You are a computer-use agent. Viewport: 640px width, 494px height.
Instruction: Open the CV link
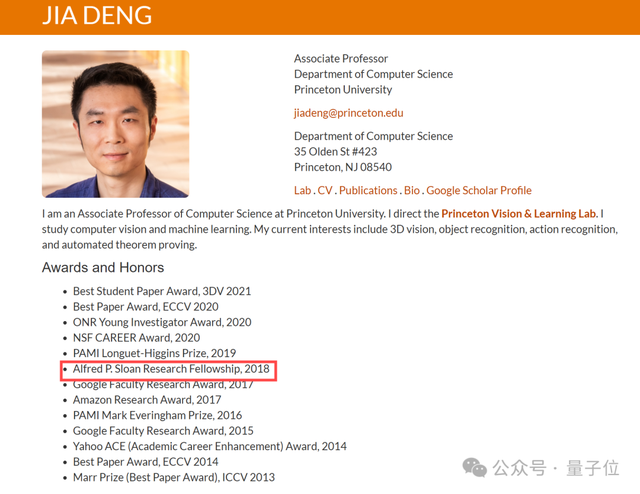(x=325, y=190)
